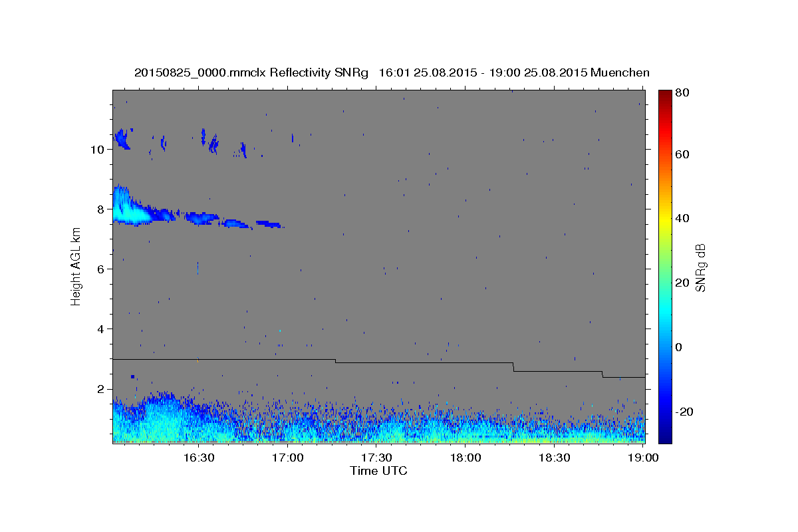Click the 'SNRg dB' colorbar label
Image resolution: width=798 pixels, height=532 pixels.
(x=700, y=267)
